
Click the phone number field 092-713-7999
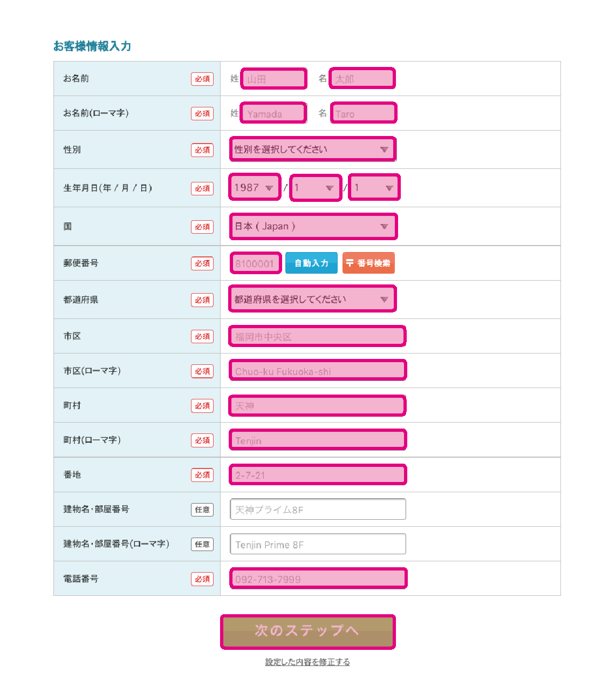tap(318, 579)
